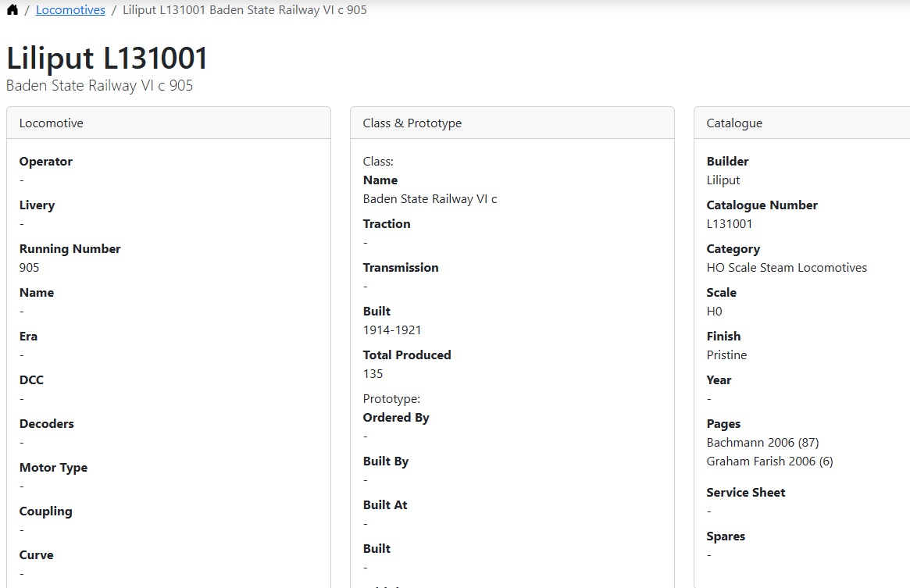Click the Running Number value 905
The height and width of the screenshot is (588, 910).
29,267
